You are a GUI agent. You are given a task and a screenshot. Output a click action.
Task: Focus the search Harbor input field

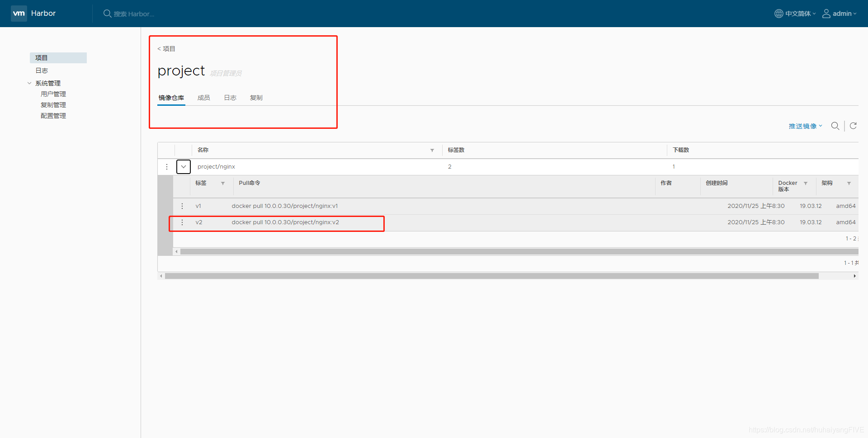[x=134, y=14]
